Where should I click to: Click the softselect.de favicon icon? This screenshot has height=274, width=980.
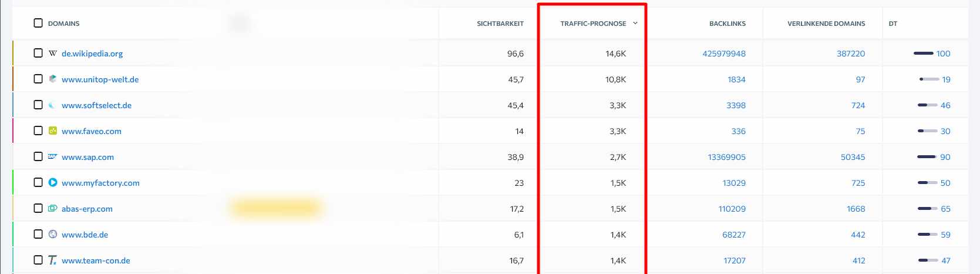tap(53, 105)
